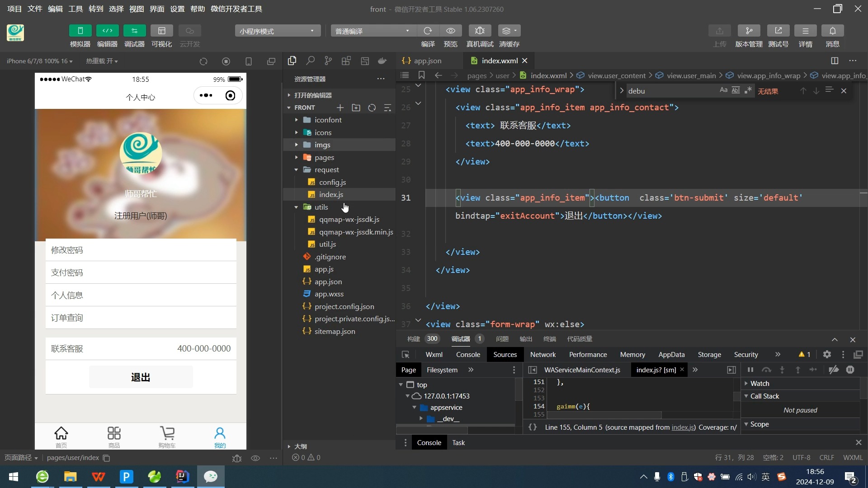Close the index.wxml tab

(525, 61)
